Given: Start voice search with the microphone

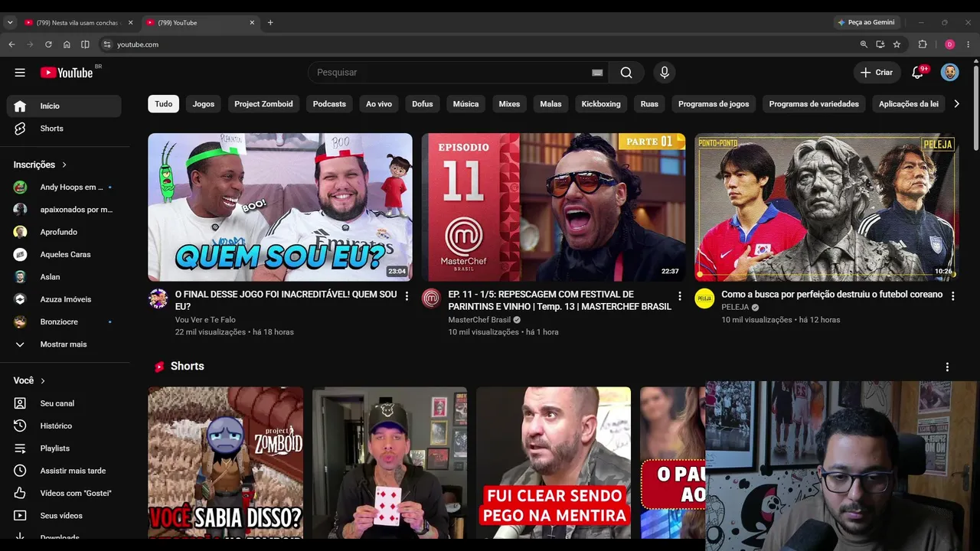Looking at the screenshot, I should point(665,73).
